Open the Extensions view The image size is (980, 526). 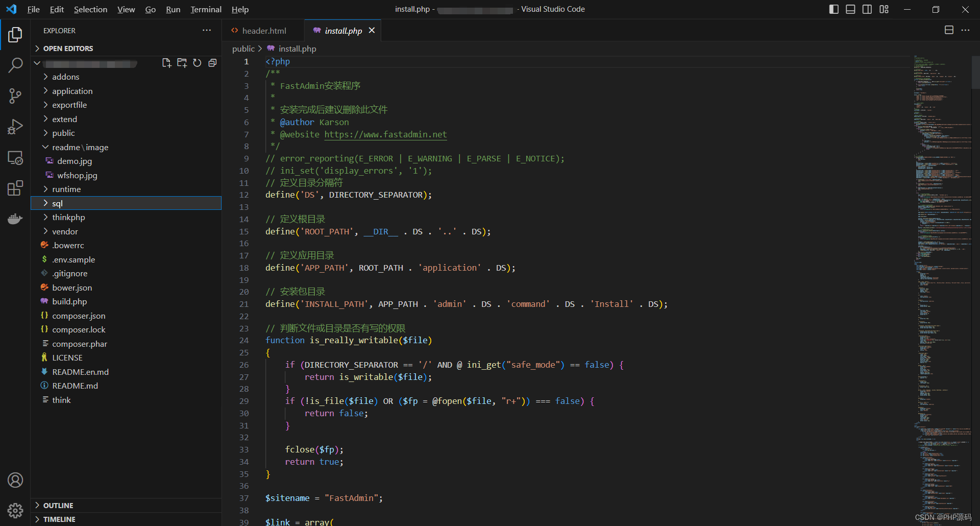click(15, 188)
